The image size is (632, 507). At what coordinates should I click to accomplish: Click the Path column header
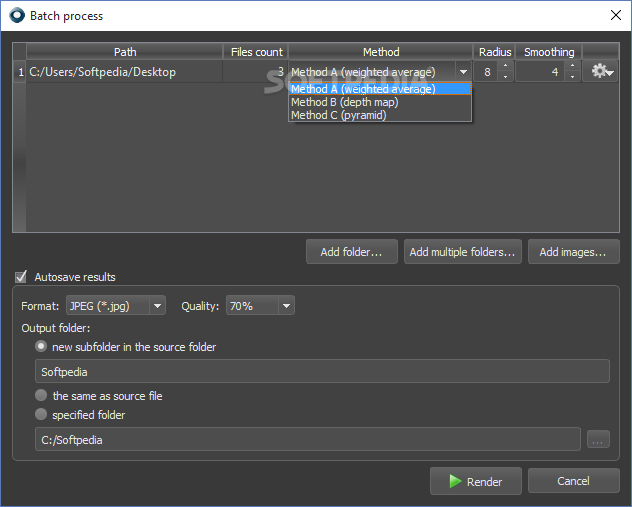pos(125,52)
